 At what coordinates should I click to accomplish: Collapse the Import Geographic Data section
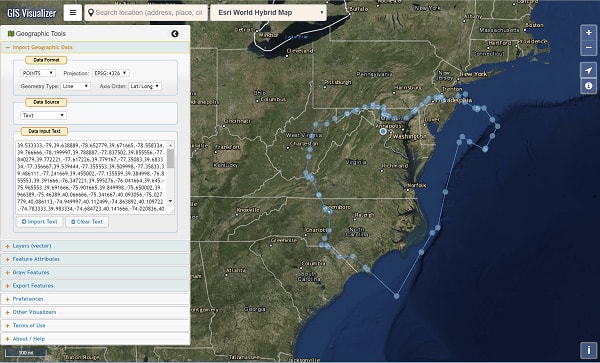click(x=95, y=47)
